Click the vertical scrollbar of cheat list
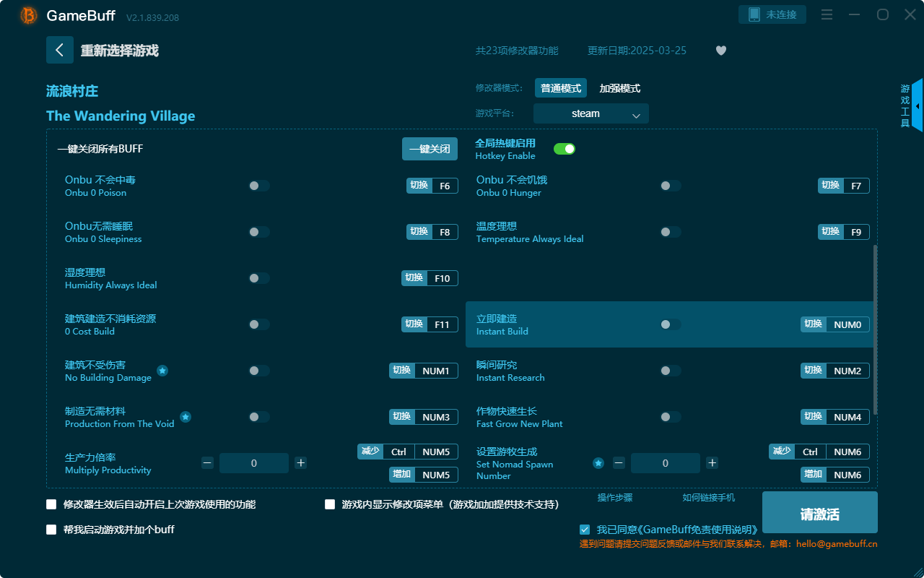This screenshot has height=578, width=924. click(876, 329)
